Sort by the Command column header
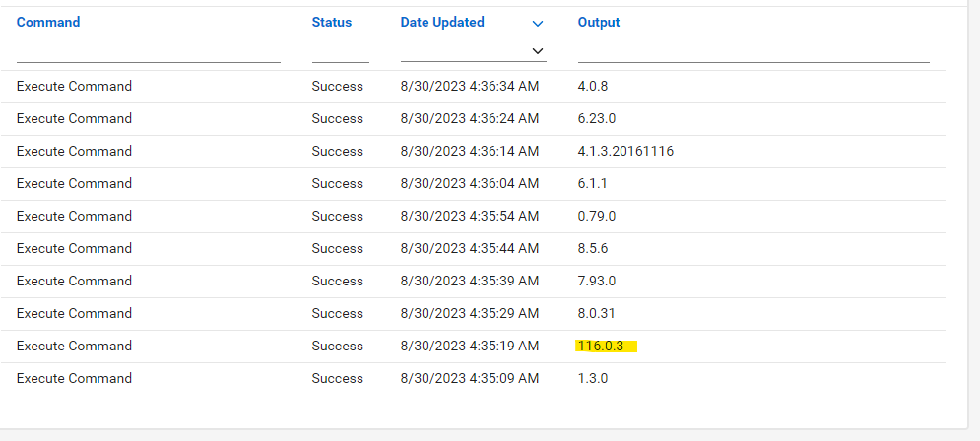 48,22
